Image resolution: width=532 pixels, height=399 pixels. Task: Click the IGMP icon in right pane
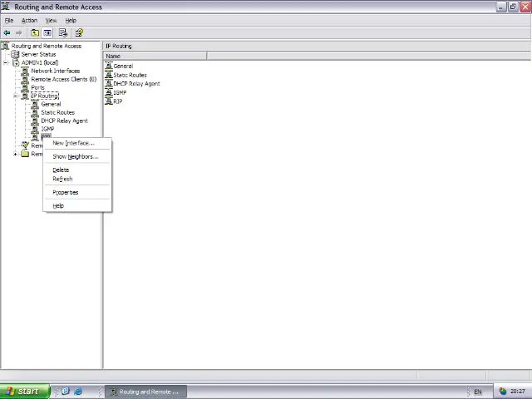coord(109,92)
